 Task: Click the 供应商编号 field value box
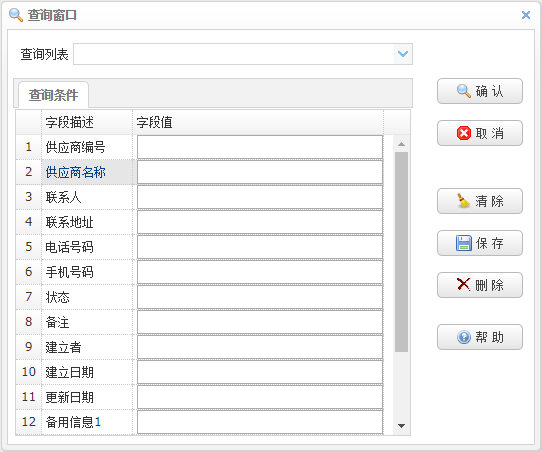tap(260, 147)
